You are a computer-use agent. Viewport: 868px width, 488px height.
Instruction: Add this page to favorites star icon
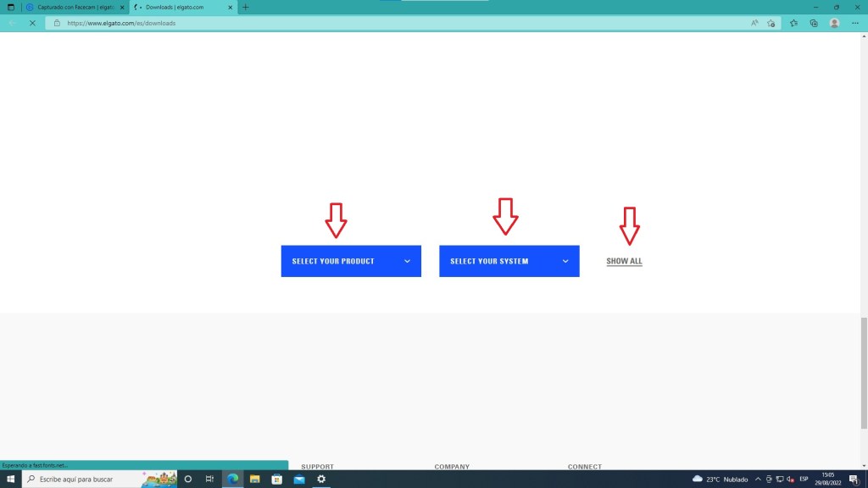pos(771,23)
